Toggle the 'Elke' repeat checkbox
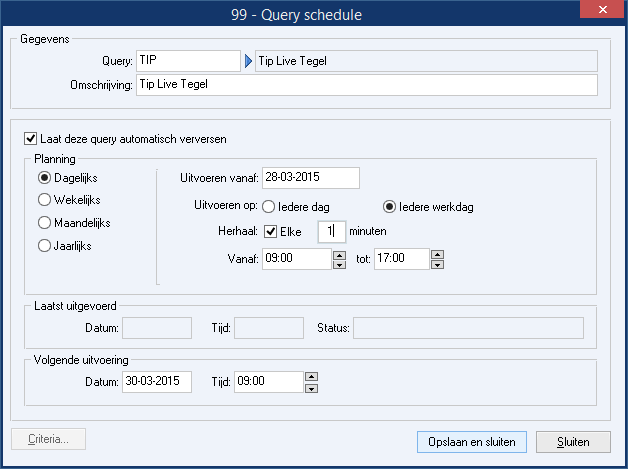This screenshot has width=628, height=469. (x=270, y=231)
